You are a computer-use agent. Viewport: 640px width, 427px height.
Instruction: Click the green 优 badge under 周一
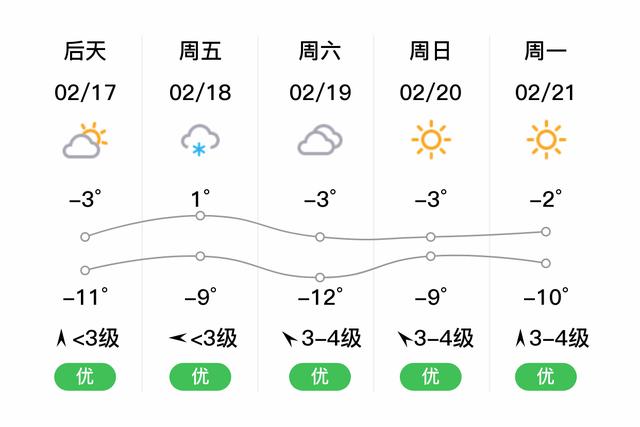(x=546, y=376)
